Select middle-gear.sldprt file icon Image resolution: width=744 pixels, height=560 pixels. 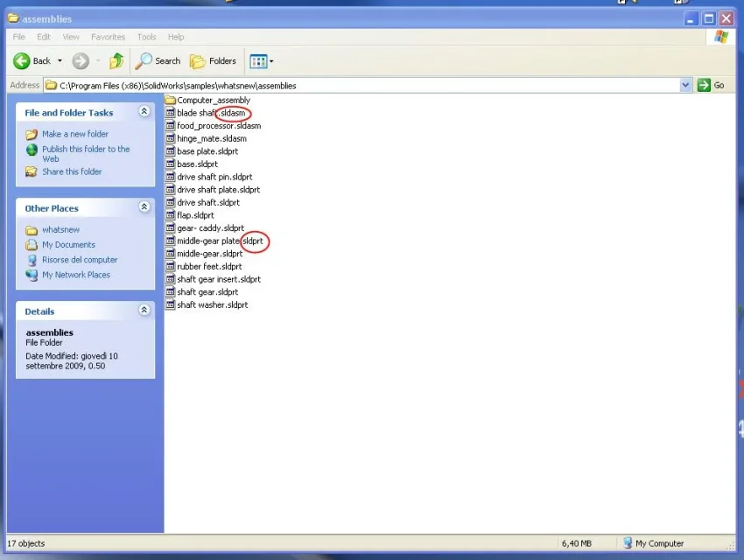171,254
